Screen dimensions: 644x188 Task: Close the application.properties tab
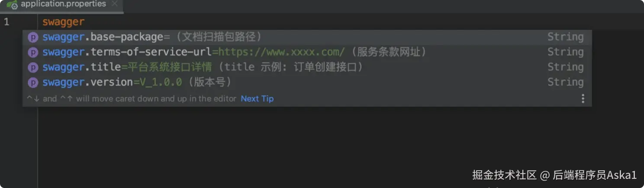point(114,4)
